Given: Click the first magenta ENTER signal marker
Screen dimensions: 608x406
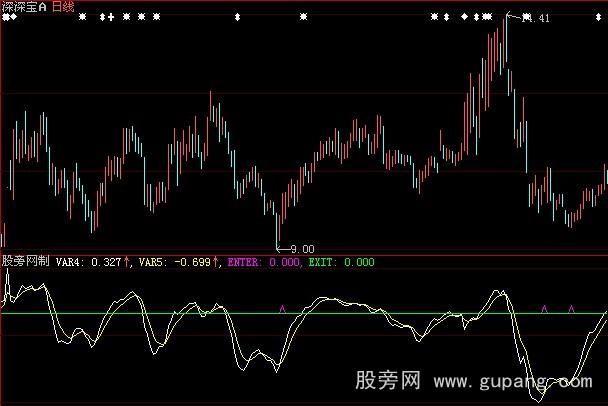Looking at the screenshot, I should click(x=282, y=309).
